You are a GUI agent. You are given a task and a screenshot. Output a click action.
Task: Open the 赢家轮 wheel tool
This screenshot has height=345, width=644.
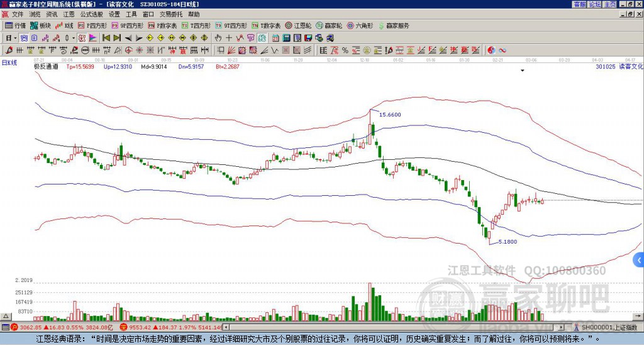tap(329, 25)
